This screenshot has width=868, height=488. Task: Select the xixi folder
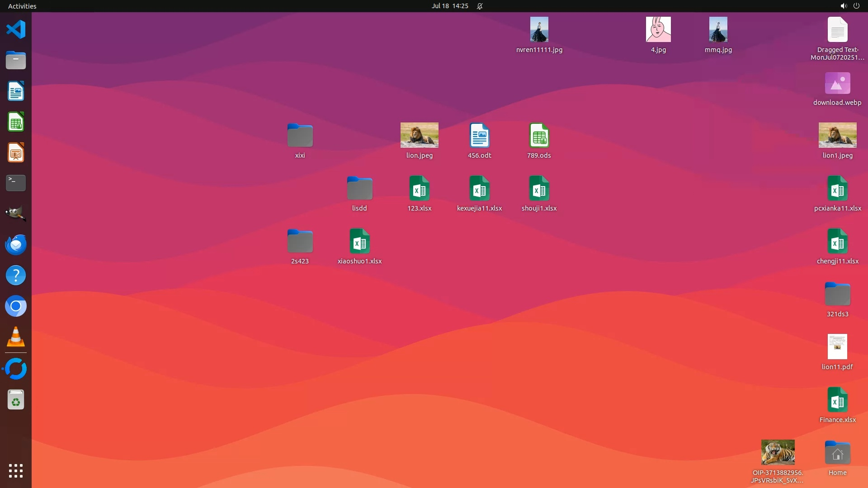pyautogui.click(x=300, y=136)
